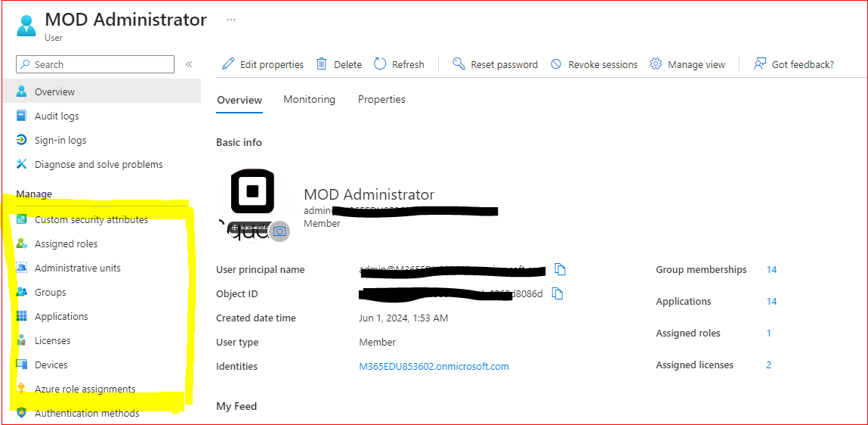868x425 pixels.
Task: Open the ellipsis menu beside MOD Administrator
Action: (231, 20)
